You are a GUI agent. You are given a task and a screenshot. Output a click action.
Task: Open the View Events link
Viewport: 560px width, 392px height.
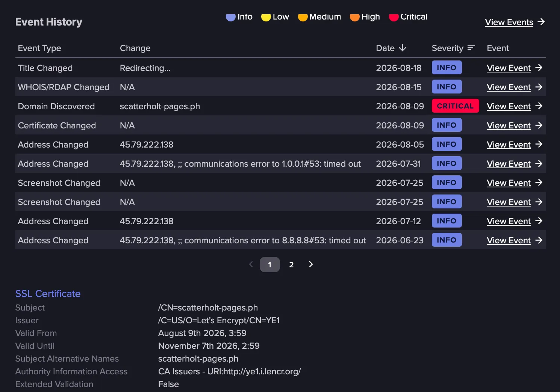509,22
